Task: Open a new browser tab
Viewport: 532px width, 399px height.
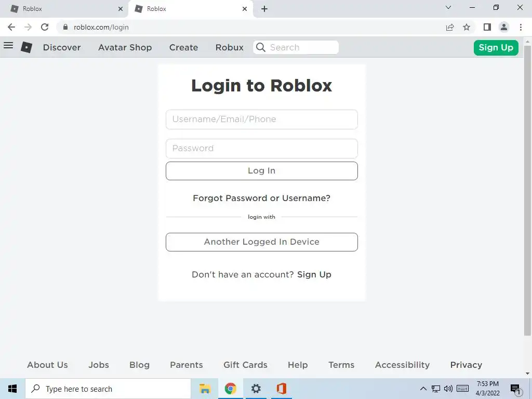Action: pos(264,9)
